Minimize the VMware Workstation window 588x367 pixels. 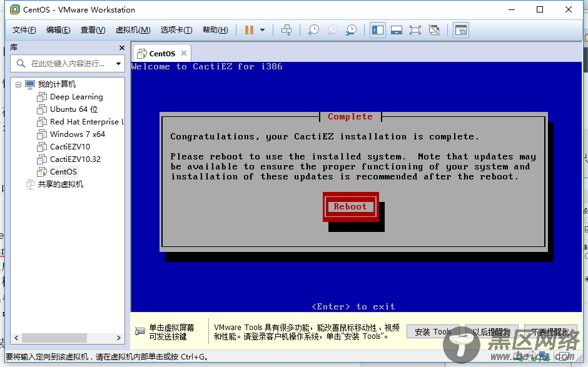click(x=512, y=10)
